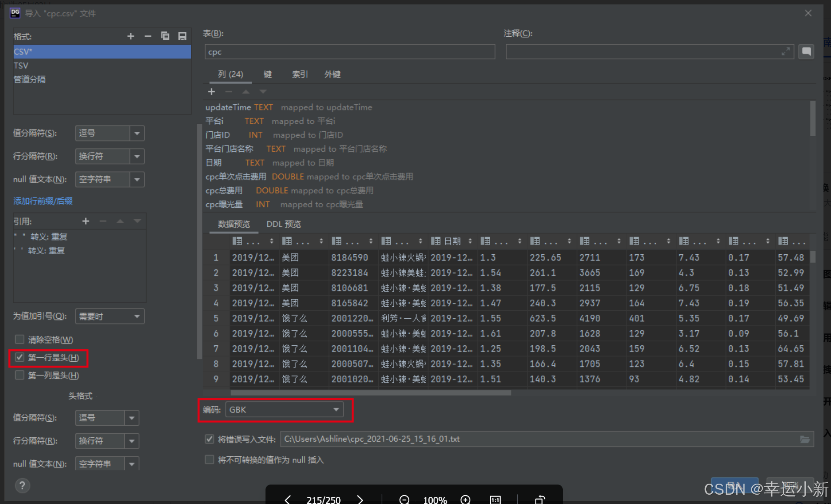Save the format settings
Viewport: 831px width, 504px height.
[x=182, y=36]
